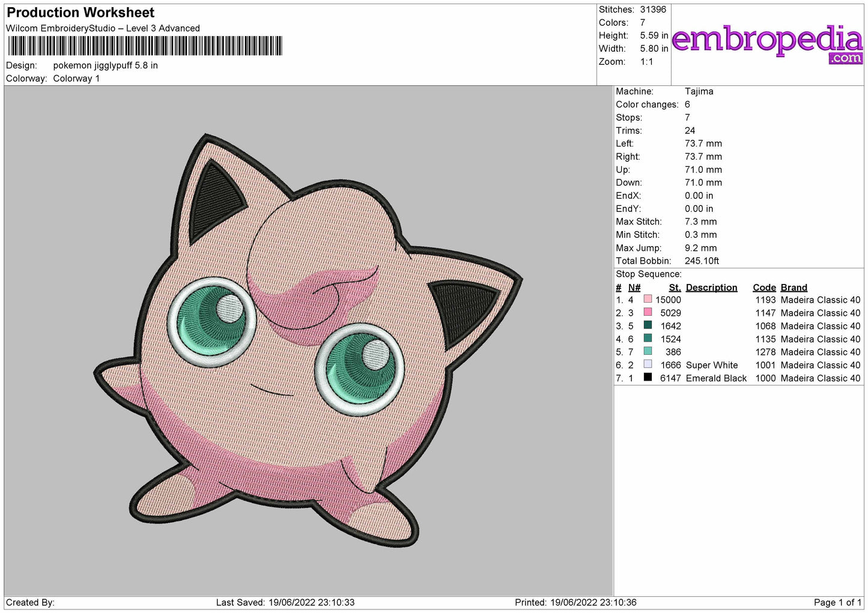Click the Height value '5.59 in'
This screenshot has height=613, width=868.
click(654, 35)
